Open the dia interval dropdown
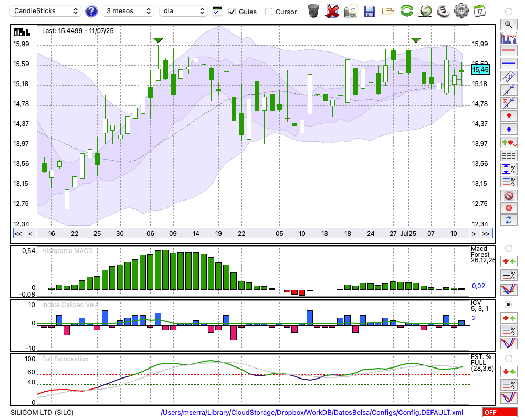 [183, 11]
